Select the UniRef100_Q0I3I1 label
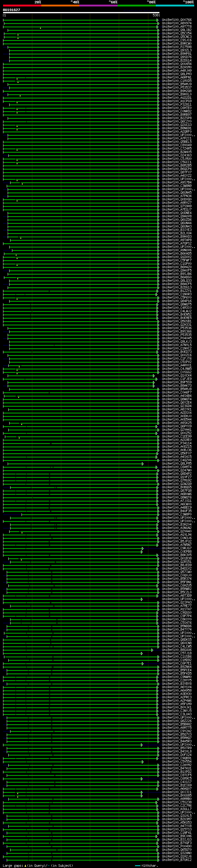The image size is (197, 868). (x=177, y=792)
